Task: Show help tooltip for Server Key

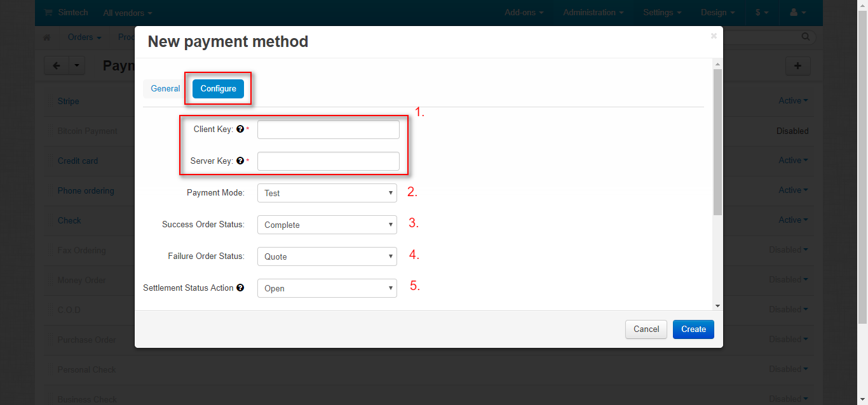Action: click(240, 161)
